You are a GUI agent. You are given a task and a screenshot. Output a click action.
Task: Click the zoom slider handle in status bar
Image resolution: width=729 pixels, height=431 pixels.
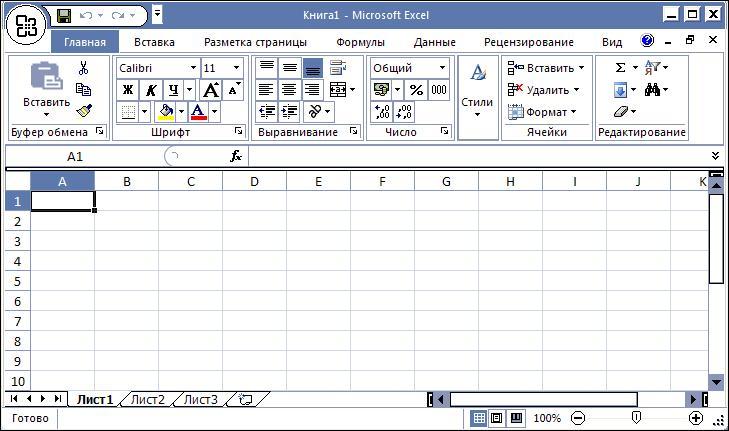pyautogui.click(x=636, y=418)
